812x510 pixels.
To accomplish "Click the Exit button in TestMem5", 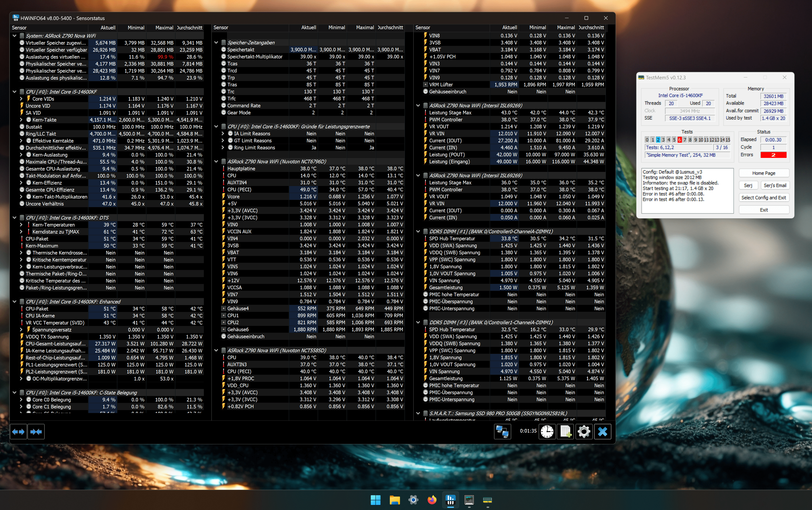I will 764,210.
